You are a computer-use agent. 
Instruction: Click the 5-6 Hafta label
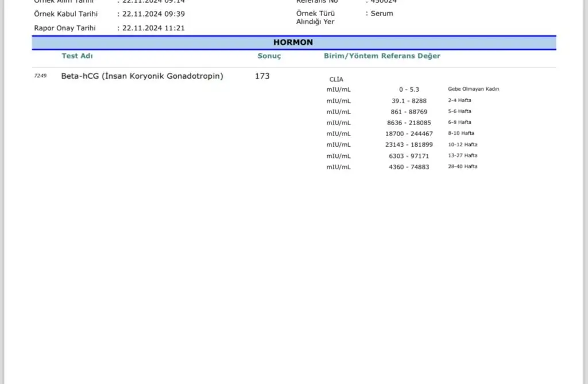(x=459, y=111)
